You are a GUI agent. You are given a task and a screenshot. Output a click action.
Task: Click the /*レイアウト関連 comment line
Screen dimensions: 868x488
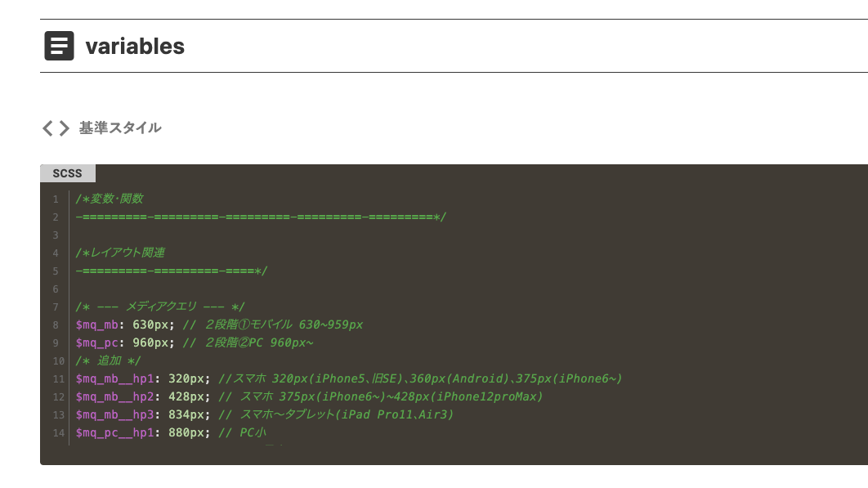coord(120,253)
